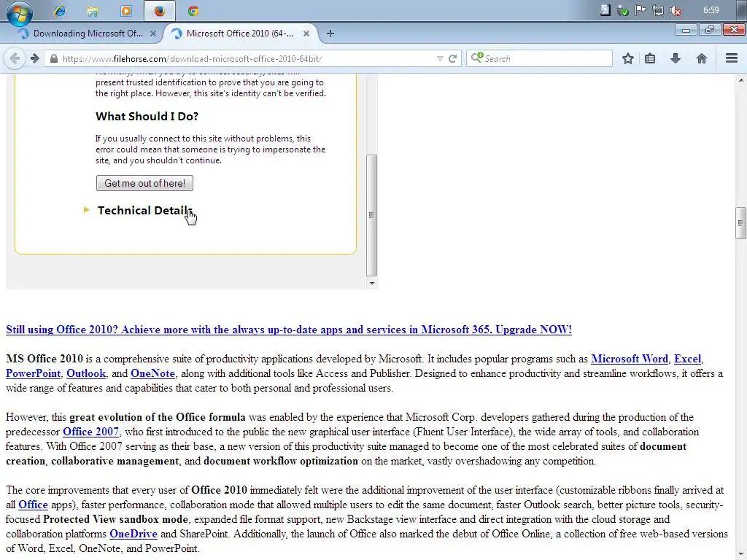Viewport: 747px width, 560px height.
Task: Open the Upgrade to Microsoft 365 link
Action: click(289, 330)
